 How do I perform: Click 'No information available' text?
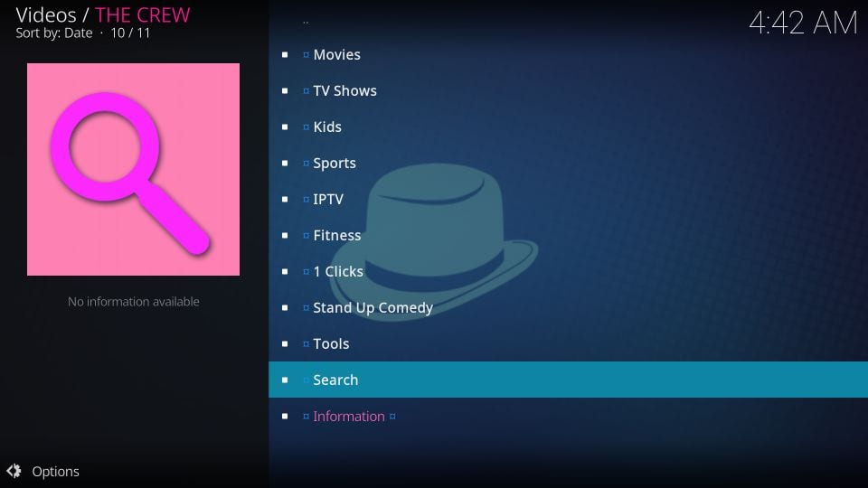tap(134, 302)
